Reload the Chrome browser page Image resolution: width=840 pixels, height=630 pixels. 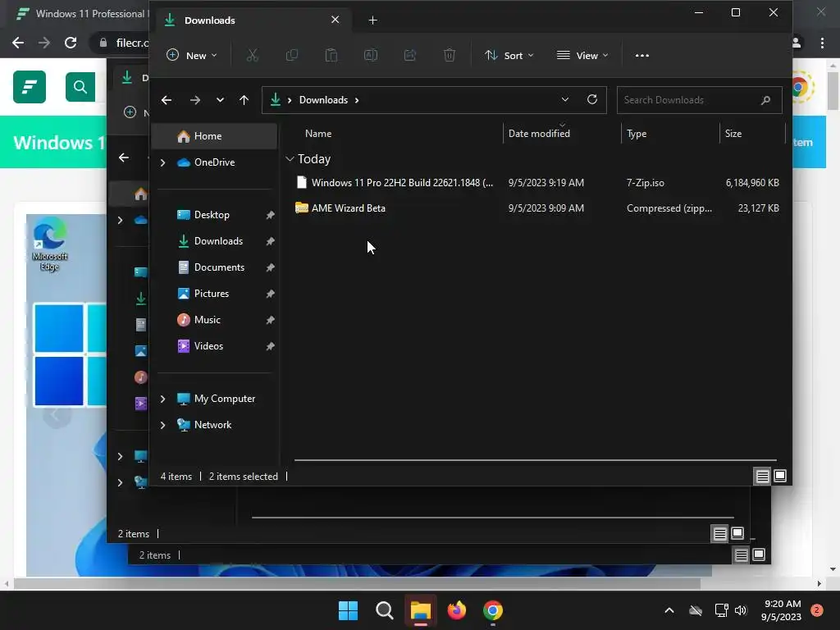(71, 43)
